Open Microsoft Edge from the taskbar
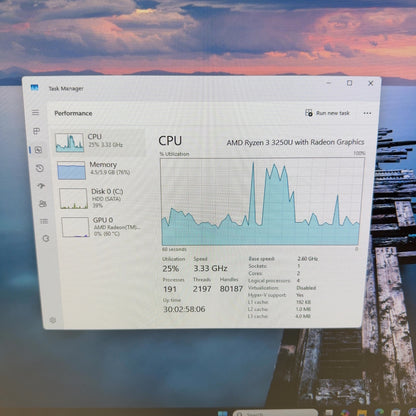This screenshot has width=416, height=416. (379, 413)
